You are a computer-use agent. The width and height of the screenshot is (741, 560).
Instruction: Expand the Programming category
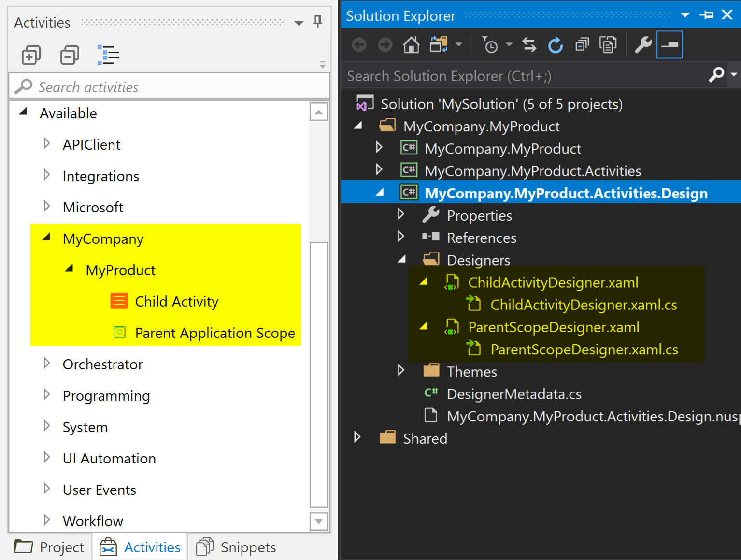(x=46, y=394)
